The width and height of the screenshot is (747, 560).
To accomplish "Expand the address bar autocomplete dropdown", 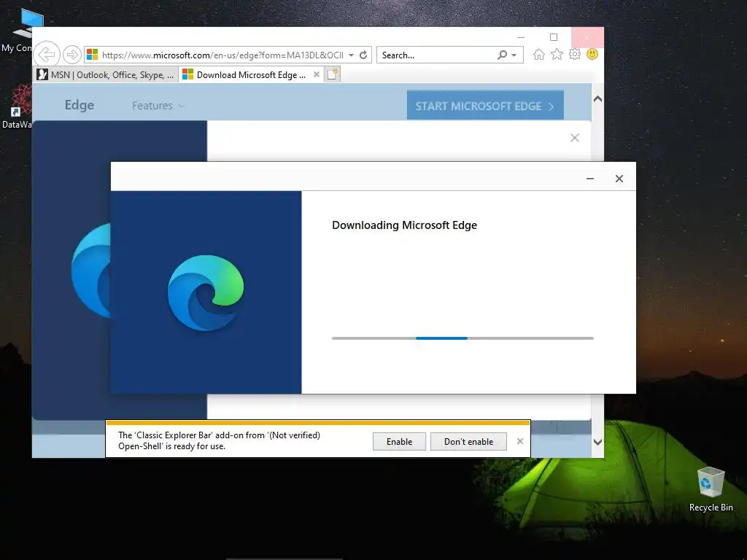I will (351, 55).
